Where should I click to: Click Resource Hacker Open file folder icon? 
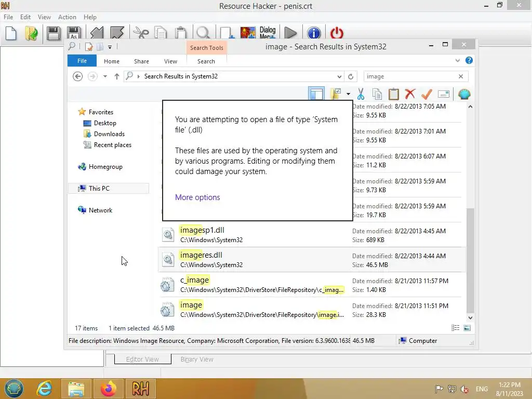tap(31, 33)
